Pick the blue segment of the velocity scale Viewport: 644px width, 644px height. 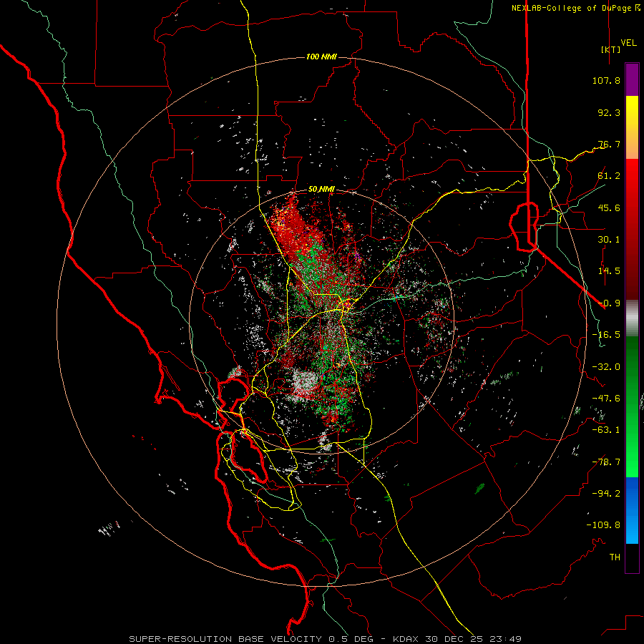pyautogui.click(x=632, y=510)
